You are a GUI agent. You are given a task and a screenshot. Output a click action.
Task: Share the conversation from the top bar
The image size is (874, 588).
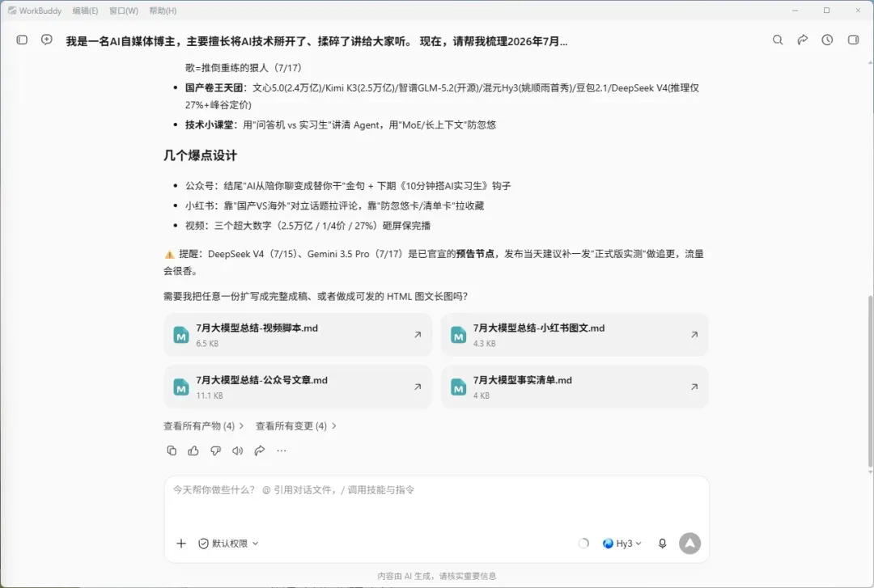coord(802,40)
